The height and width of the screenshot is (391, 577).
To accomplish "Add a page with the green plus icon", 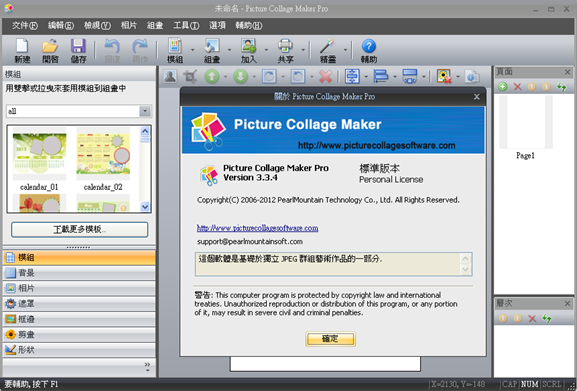I will coord(503,87).
